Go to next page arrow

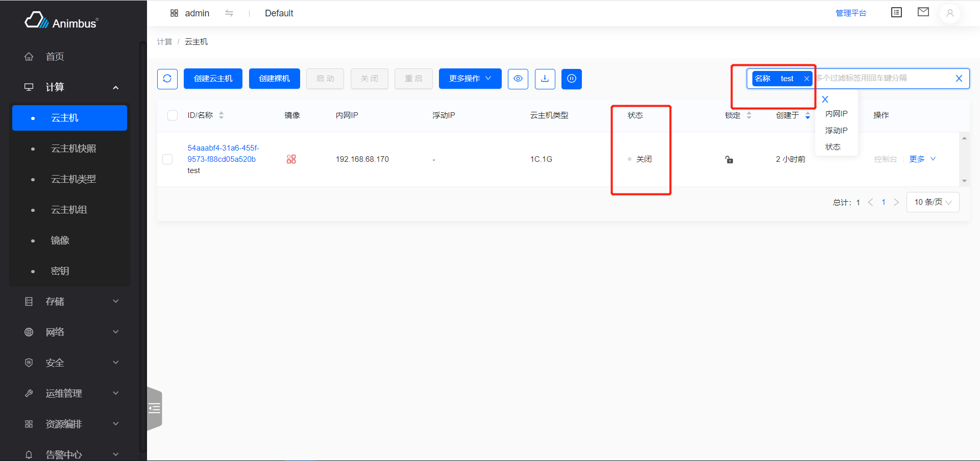[x=896, y=202]
